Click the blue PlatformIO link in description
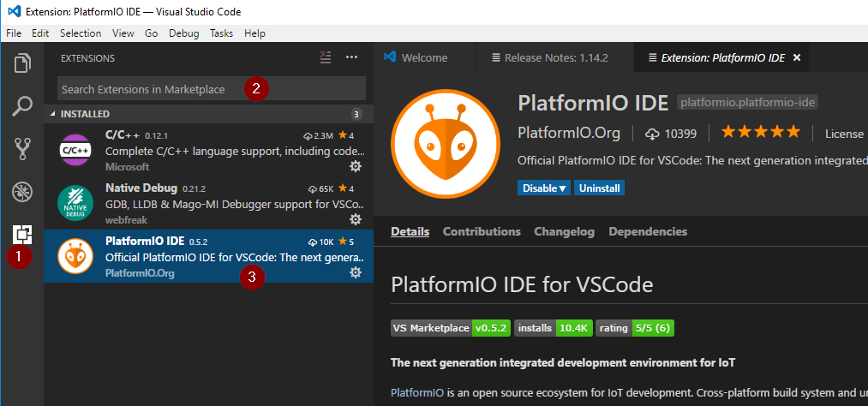The height and width of the screenshot is (406, 868). coord(416,393)
